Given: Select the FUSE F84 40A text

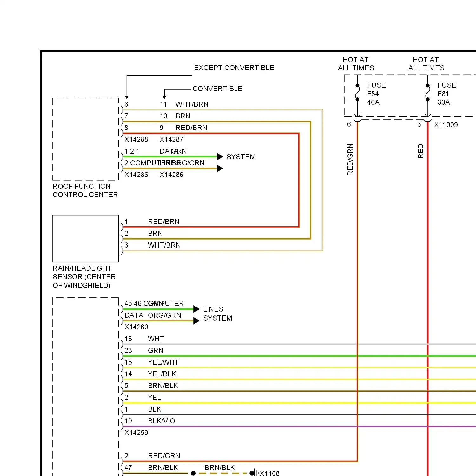Looking at the screenshot, I should pyautogui.click(x=376, y=94).
